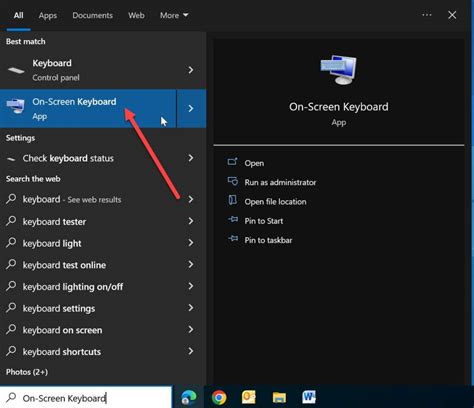Open the Documents search tab
This screenshot has width=474, height=408.
coord(92,15)
